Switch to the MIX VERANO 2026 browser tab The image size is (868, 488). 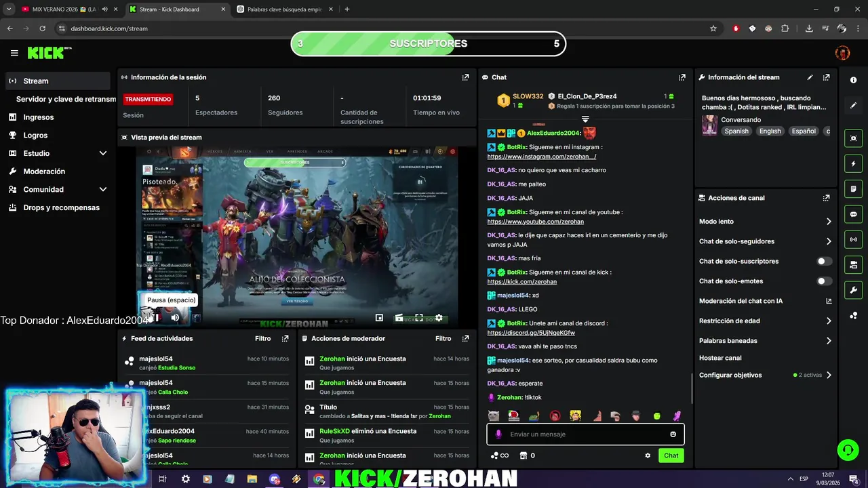pos(65,9)
